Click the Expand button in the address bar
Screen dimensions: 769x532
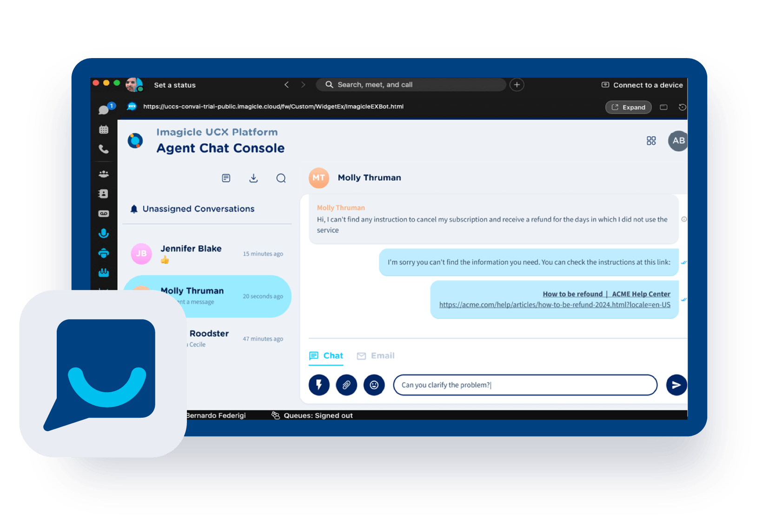[x=628, y=107]
